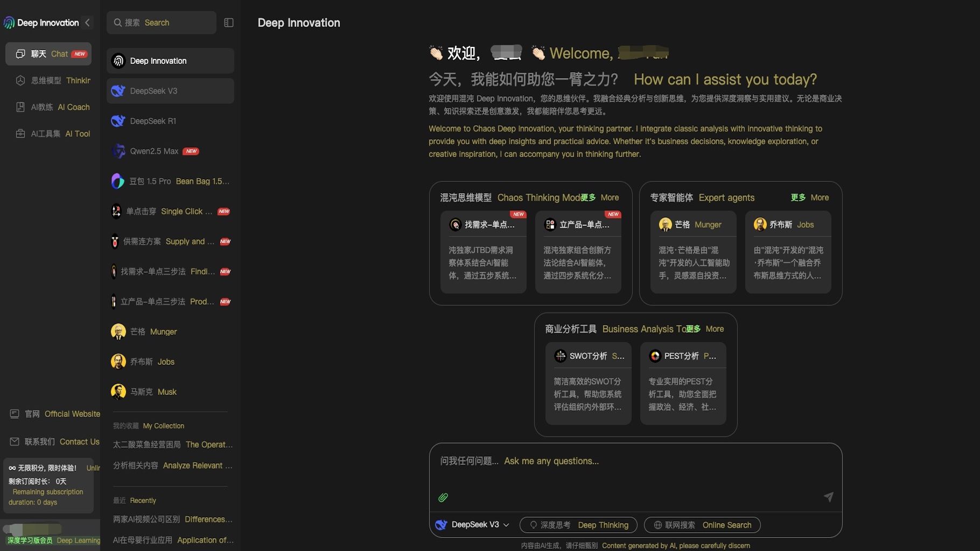Click the send message arrow icon
The height and width of the screenshot is (551, 980).
tap(829, 497)
